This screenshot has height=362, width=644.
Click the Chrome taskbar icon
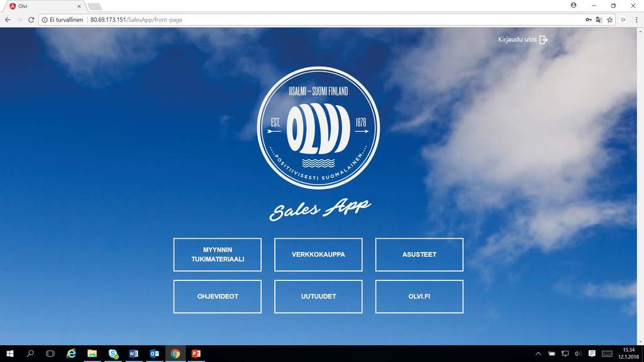(175, 353)
